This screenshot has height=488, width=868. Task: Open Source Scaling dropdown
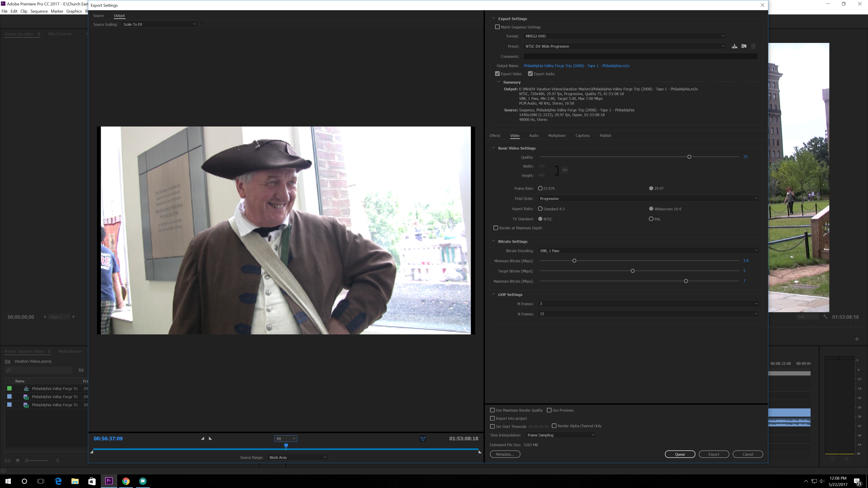(159, 24)
